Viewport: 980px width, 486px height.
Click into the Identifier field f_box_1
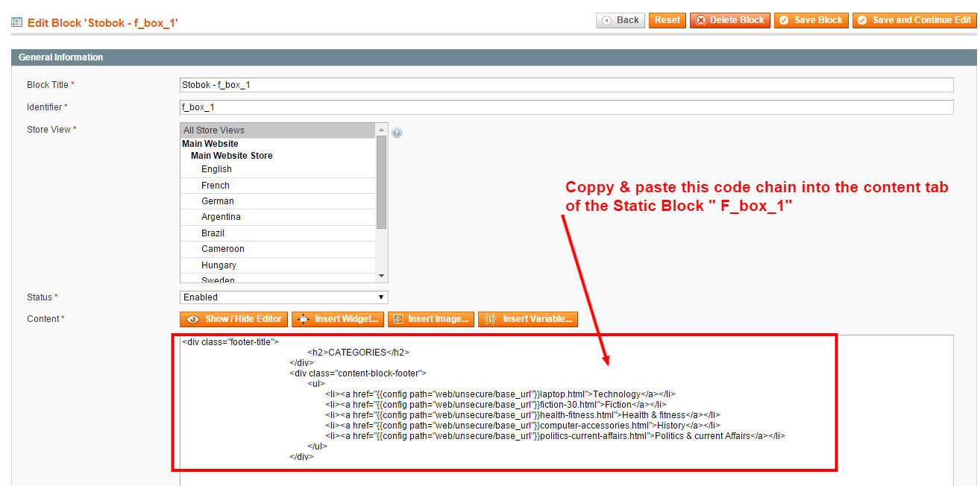pyautogui.click(x=567, y=107)
